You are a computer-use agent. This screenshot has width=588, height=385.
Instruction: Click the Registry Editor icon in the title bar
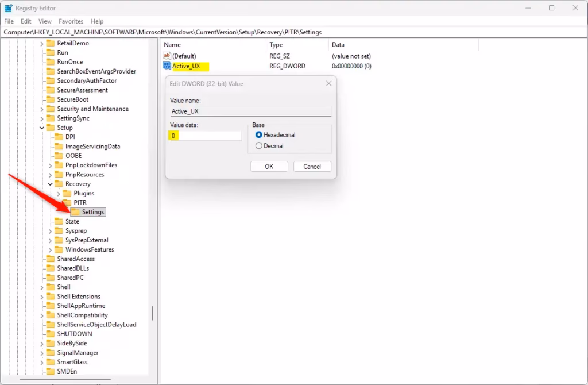[8, 7]
